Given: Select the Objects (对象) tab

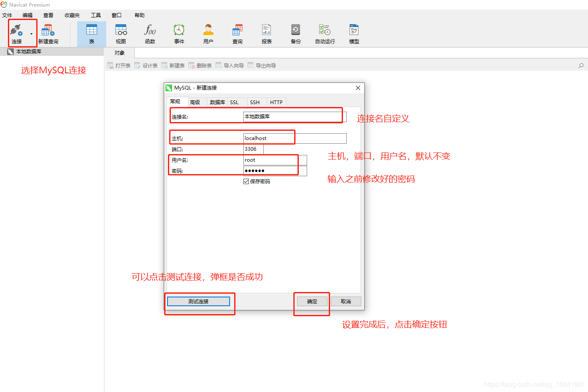Looking at the screenshot, I should 120,53.
